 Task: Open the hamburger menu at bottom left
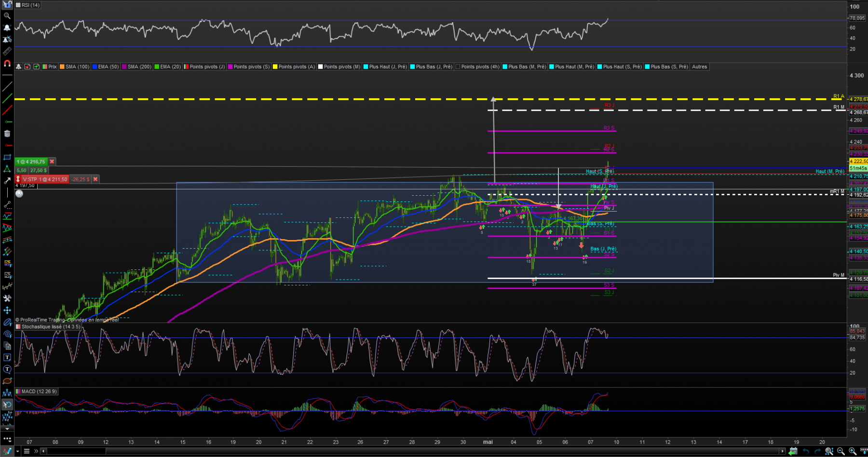[x=27, y=451]
